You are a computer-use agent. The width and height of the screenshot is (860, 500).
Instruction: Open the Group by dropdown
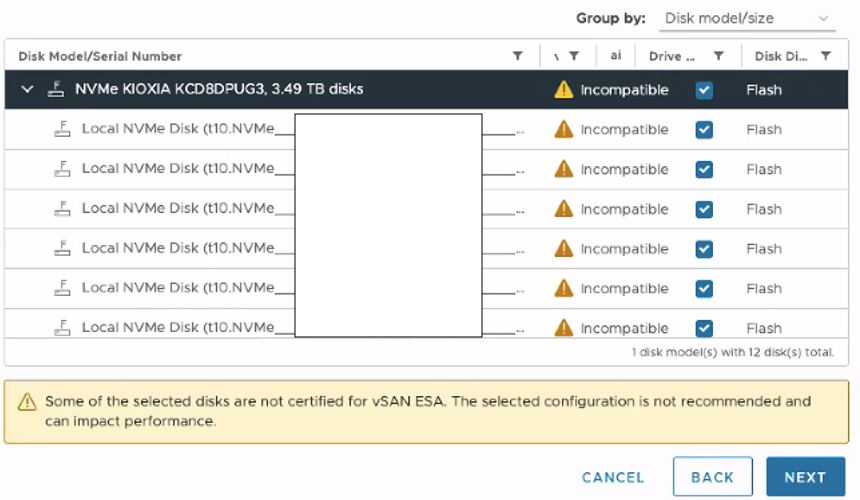click(x=747, y=18)
